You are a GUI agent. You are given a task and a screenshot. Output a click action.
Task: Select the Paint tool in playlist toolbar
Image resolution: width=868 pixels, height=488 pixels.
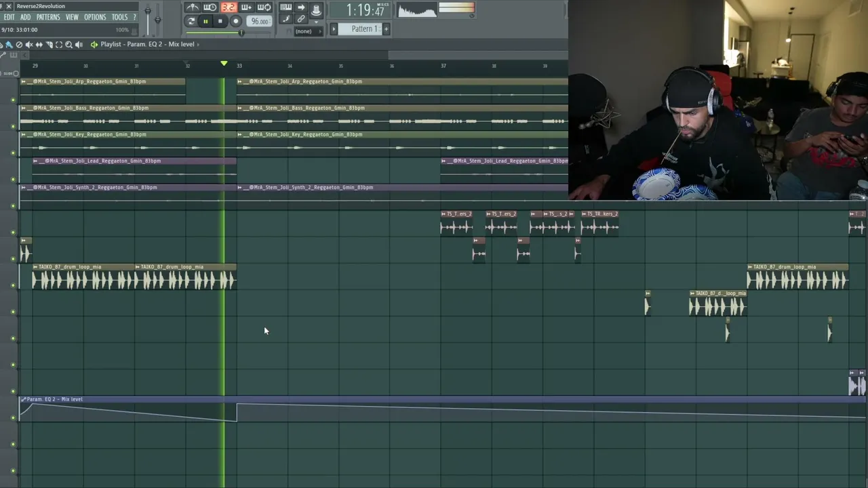click(9, 45)
